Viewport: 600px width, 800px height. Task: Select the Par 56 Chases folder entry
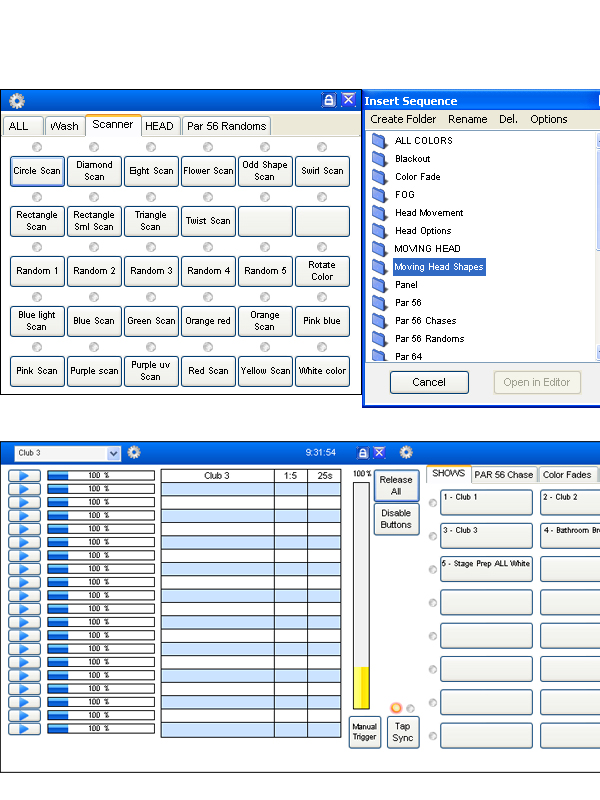[x=426, y=320]
